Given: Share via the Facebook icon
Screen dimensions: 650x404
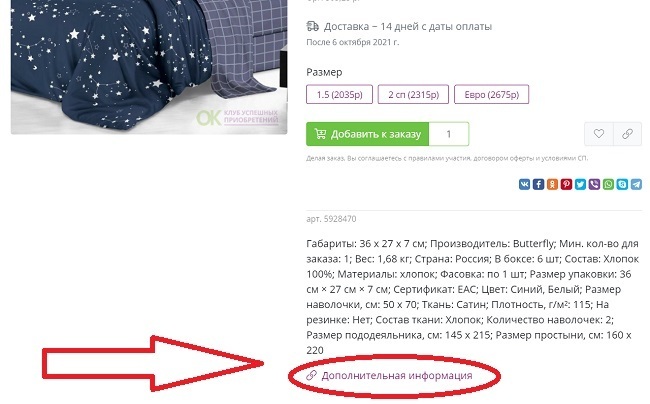Looking at the screenshot, I should coord(538,184).
